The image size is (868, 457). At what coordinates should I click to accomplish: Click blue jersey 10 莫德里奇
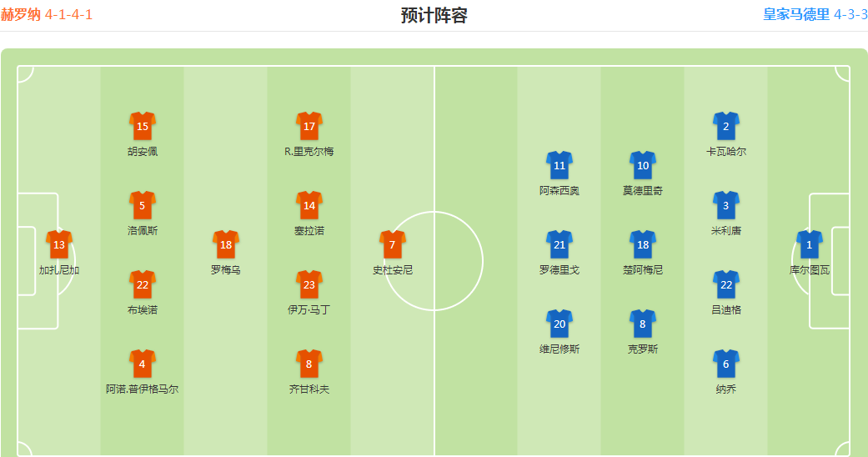[x=643, y=166]
